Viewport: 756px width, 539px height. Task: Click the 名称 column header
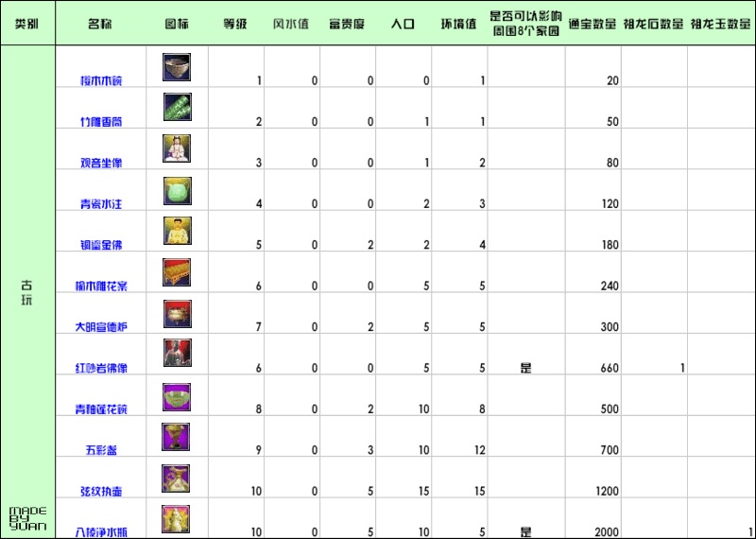(x=100, y=24)
